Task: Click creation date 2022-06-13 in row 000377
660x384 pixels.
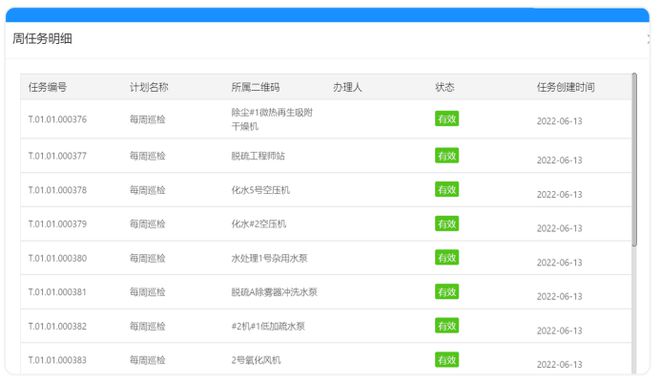Action: [559, 160]
